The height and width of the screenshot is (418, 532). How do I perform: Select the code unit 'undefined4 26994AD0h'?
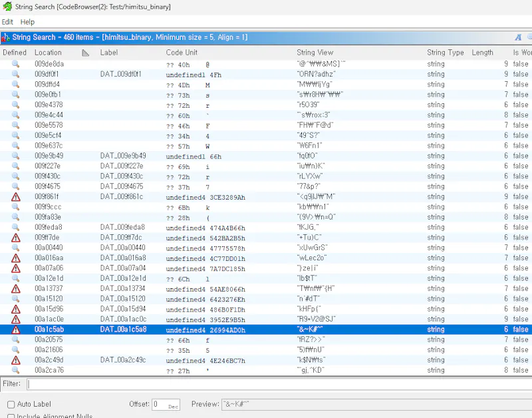(205, 329)
